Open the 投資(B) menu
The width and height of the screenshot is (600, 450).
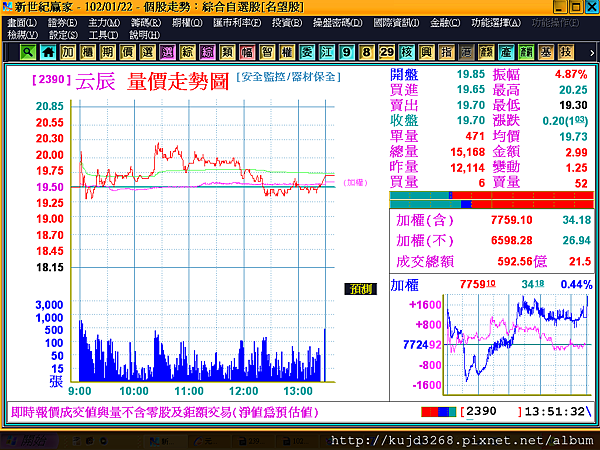click(287, 23)
